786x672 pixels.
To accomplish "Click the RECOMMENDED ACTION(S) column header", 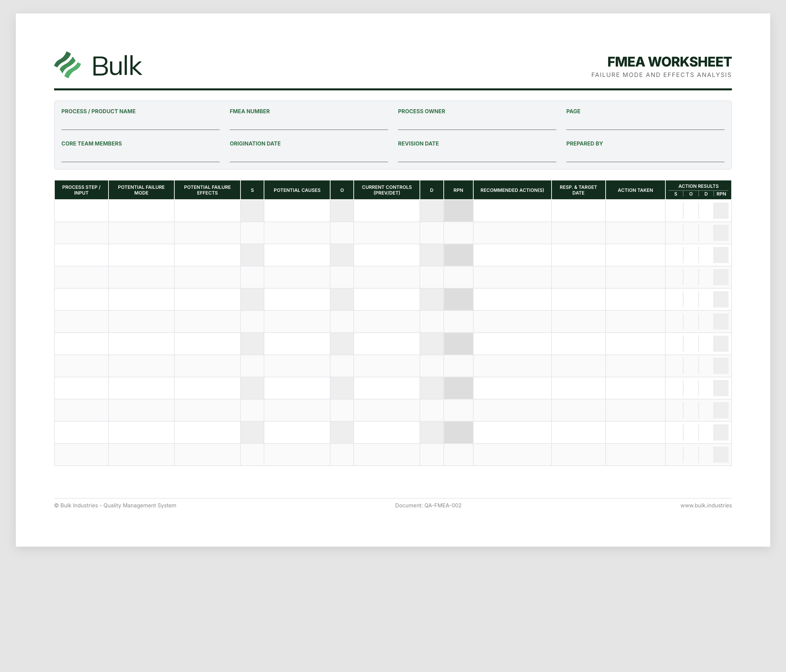I will (x=512, y=190).
